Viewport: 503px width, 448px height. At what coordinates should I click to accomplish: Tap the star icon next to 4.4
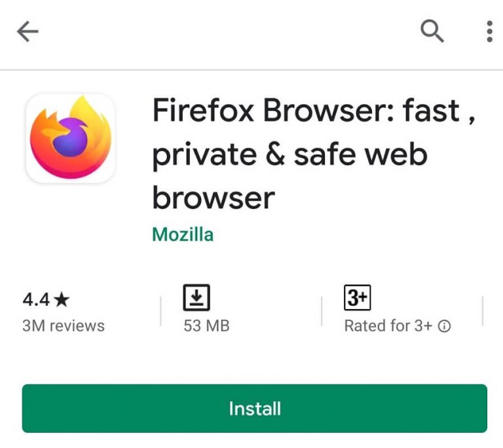click(x=62, y=300)
